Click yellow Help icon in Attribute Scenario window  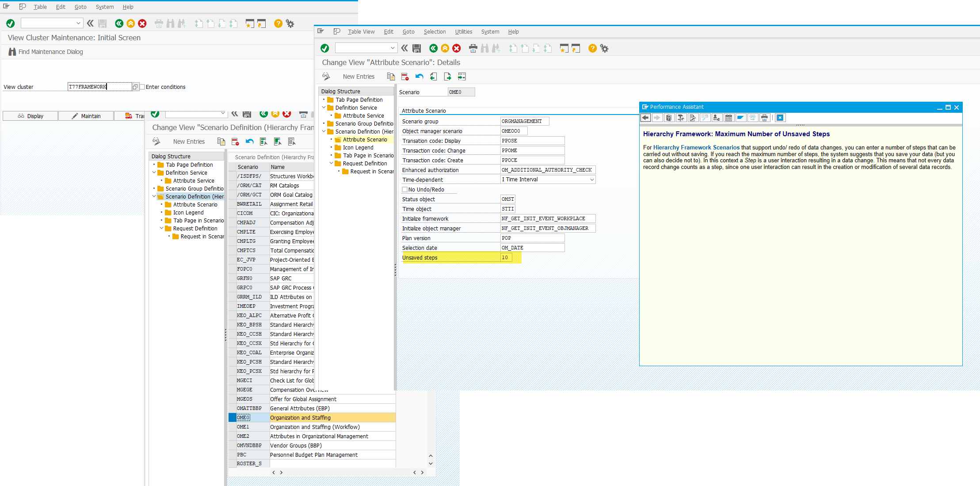tap(592, 48)
